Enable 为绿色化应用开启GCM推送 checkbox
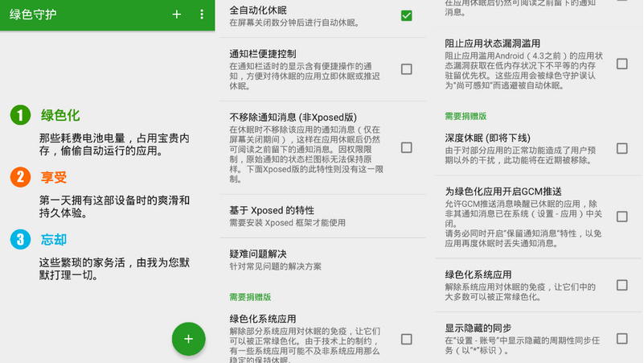 tap(621, 217)
